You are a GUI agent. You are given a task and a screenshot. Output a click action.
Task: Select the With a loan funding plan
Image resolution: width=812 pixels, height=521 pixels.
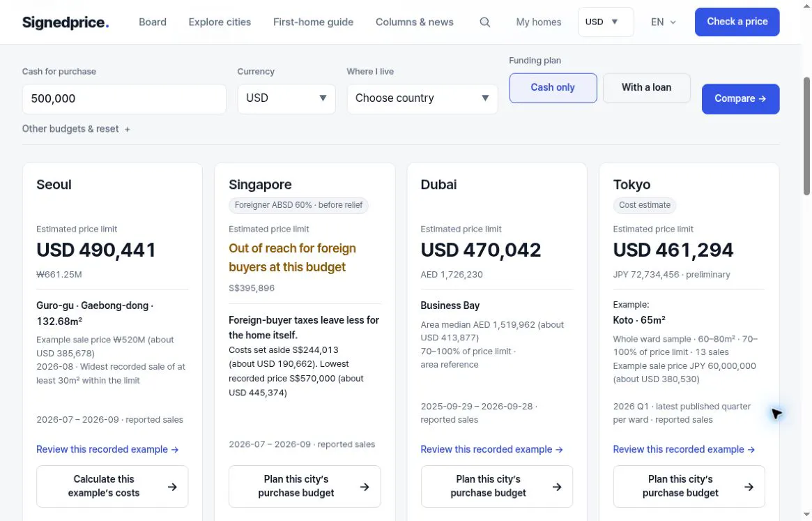click(x=646, y=88)
